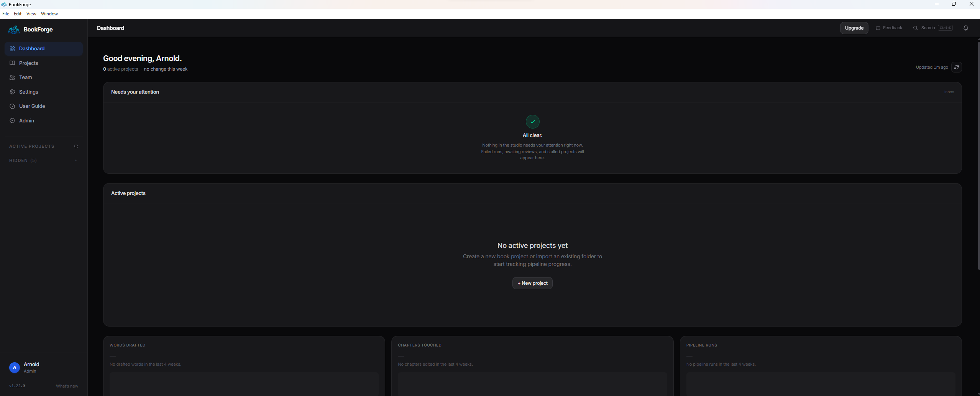Click the 'WORDS DRAFTED' card label
This screenshot has height=396, width=980.
(127, 345)
